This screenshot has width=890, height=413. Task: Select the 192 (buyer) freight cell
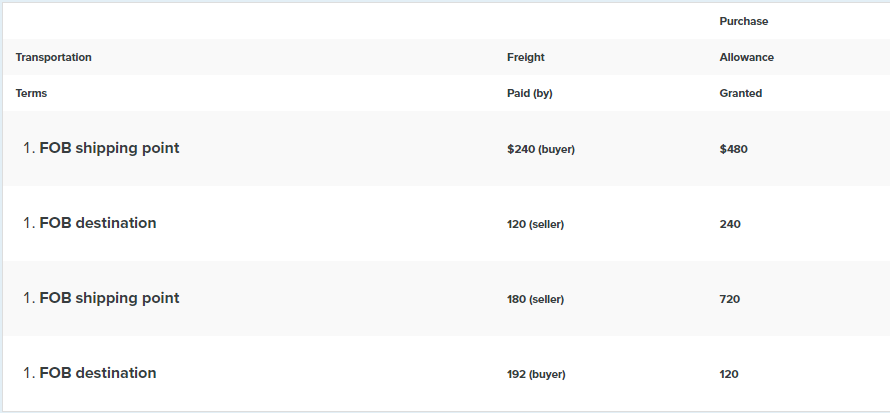(x=536, y=374)
